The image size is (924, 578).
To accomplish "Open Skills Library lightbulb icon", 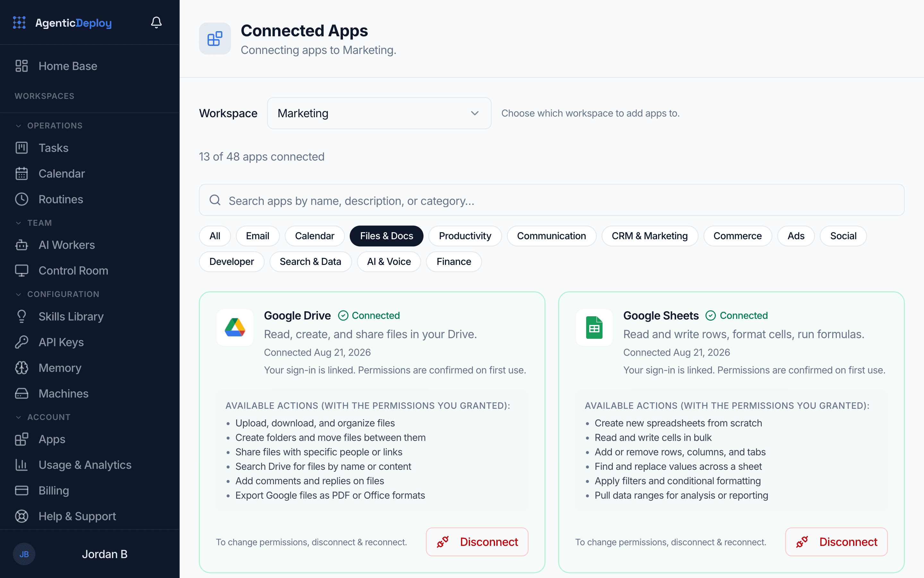I will 22,317.
